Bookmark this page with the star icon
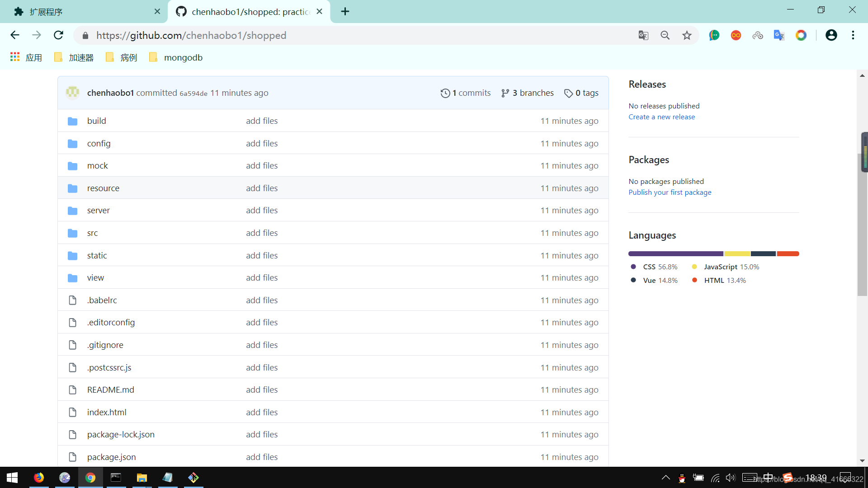Screen dimensions: 868x488 (x=687, y=35)
